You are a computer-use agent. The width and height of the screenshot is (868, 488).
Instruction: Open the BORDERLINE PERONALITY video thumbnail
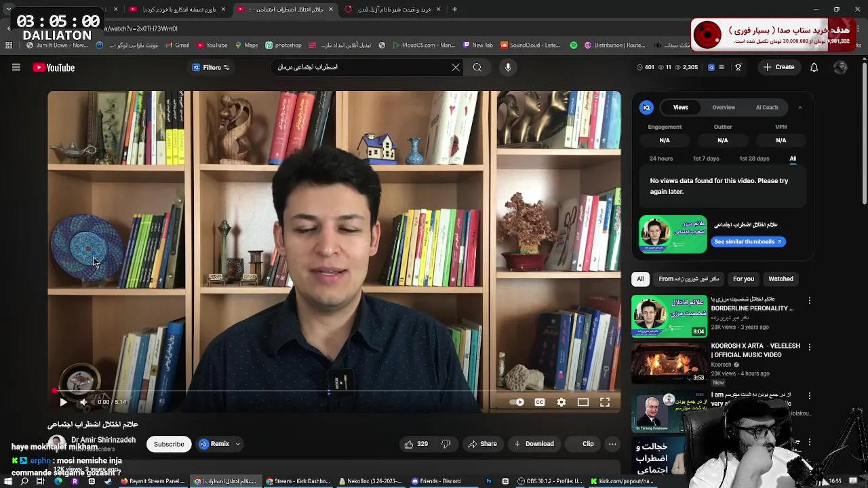(x=669, y=316)
